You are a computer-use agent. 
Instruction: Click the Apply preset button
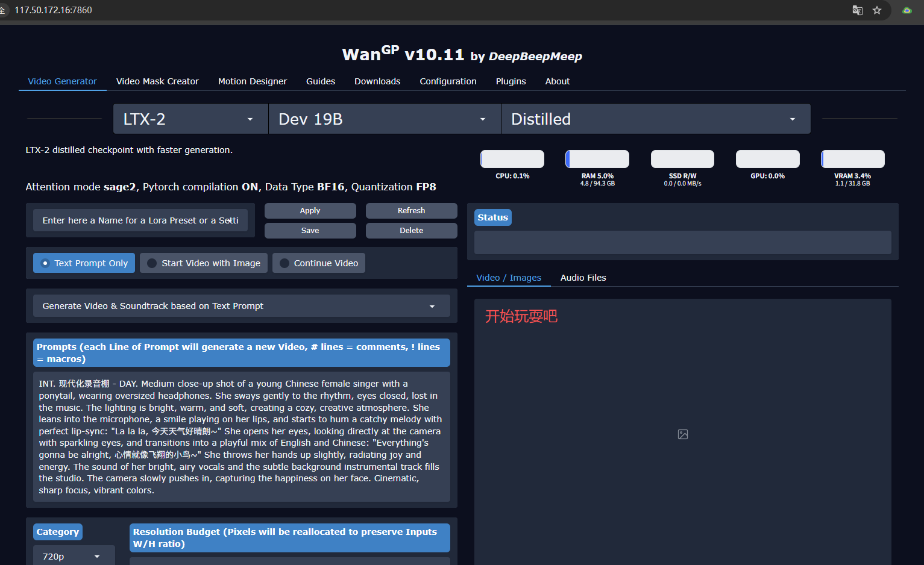pos(310,211)
